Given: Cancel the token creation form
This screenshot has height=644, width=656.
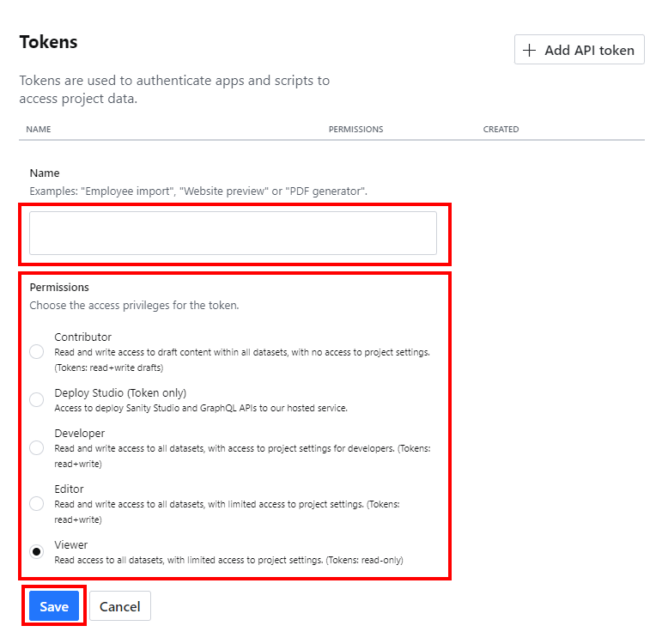Looking at the screenshot, I should click(x=120, y=606).
